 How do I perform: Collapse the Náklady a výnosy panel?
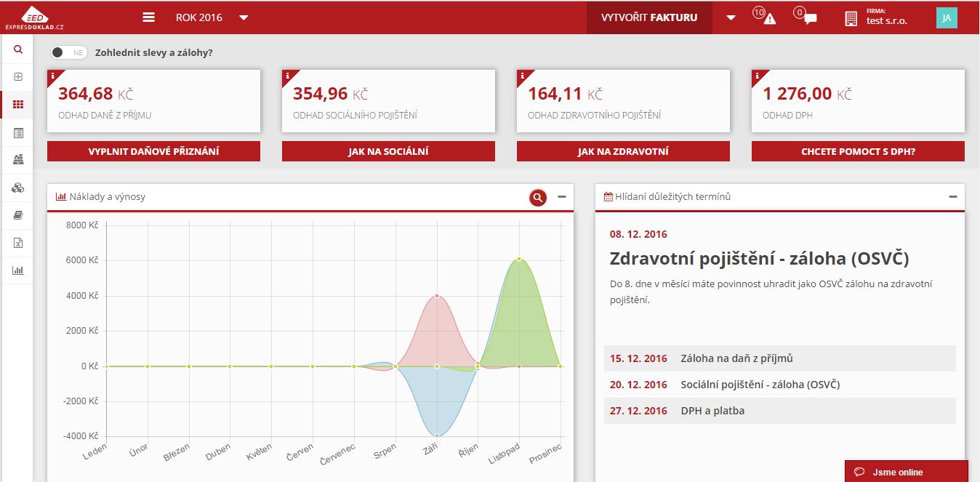(562, 197)
